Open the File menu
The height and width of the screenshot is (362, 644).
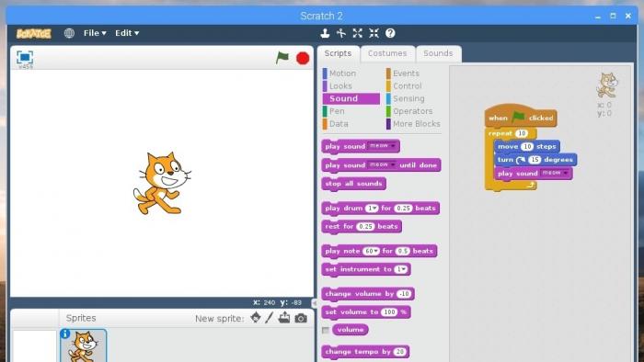(x=95, y=33)
